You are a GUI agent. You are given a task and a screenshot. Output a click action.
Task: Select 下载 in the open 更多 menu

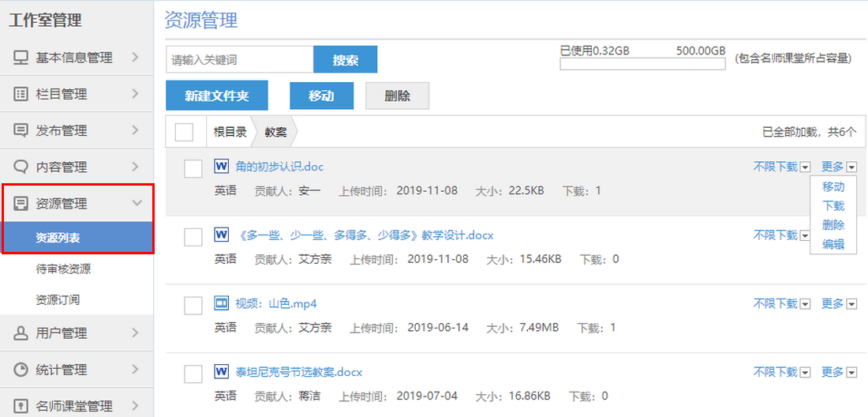pos(833,206)
